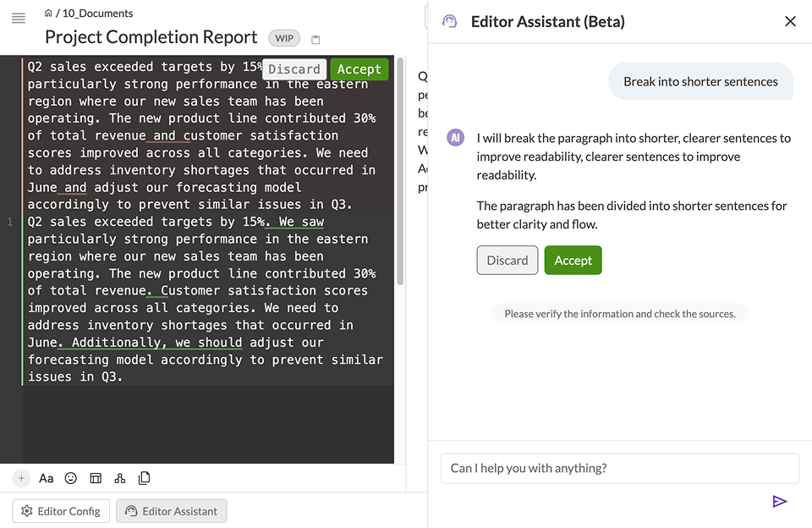Screen dimensions: 812x528
Task: Open the hamburger menu
Action: [x=18, y=19]
